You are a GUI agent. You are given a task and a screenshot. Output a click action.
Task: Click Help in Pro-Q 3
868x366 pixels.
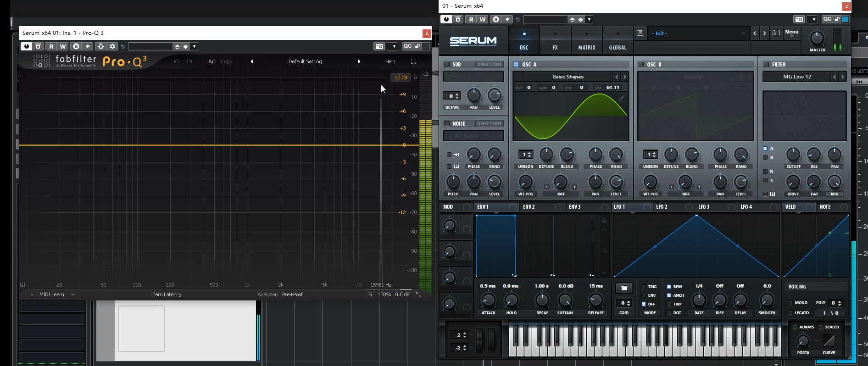[x=390, y=61]
